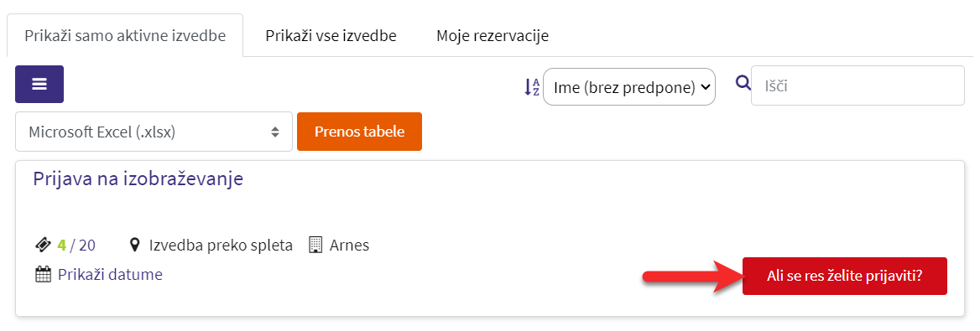Click the magnifier search icon
Image resolution: width=980 pixels, height=331 pixels.
pyautogui.click(x=743, y=82)
